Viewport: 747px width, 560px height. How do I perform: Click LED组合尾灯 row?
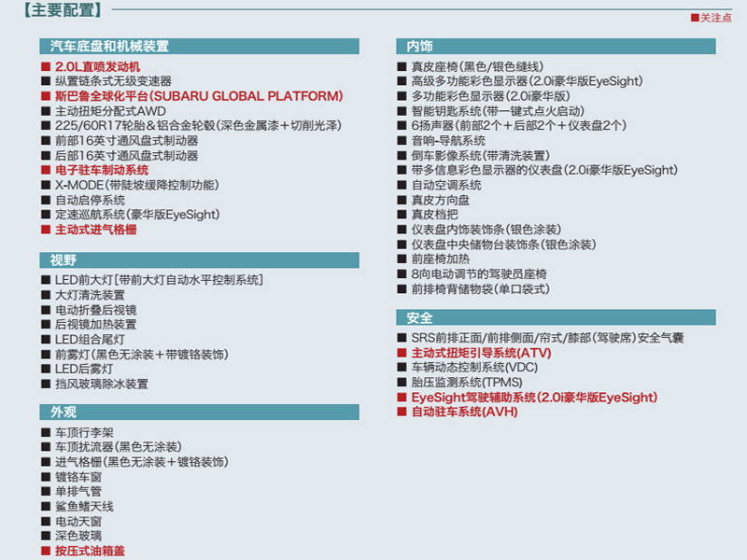[83, 340]
